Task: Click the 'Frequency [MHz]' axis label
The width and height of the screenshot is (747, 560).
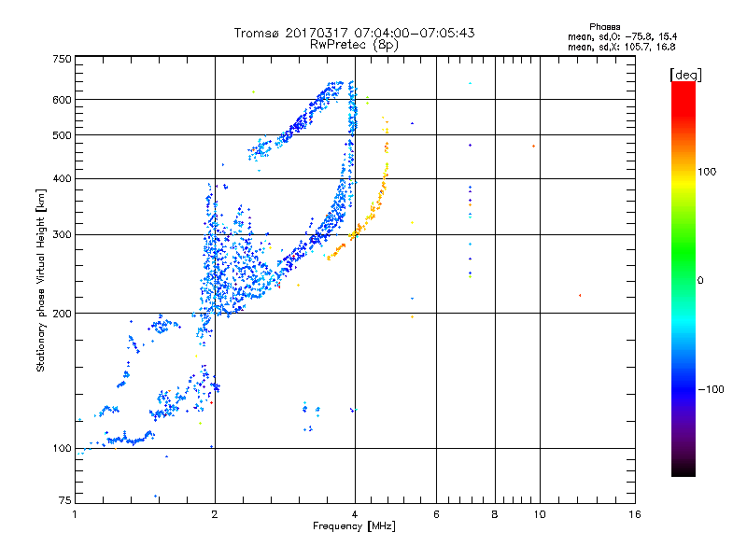Action: [x=354, y=526]
